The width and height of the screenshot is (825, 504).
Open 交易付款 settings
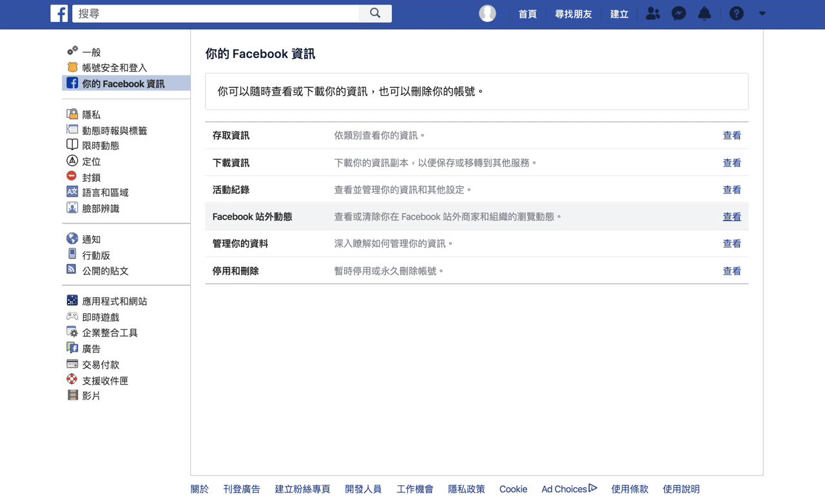(101, 365)
